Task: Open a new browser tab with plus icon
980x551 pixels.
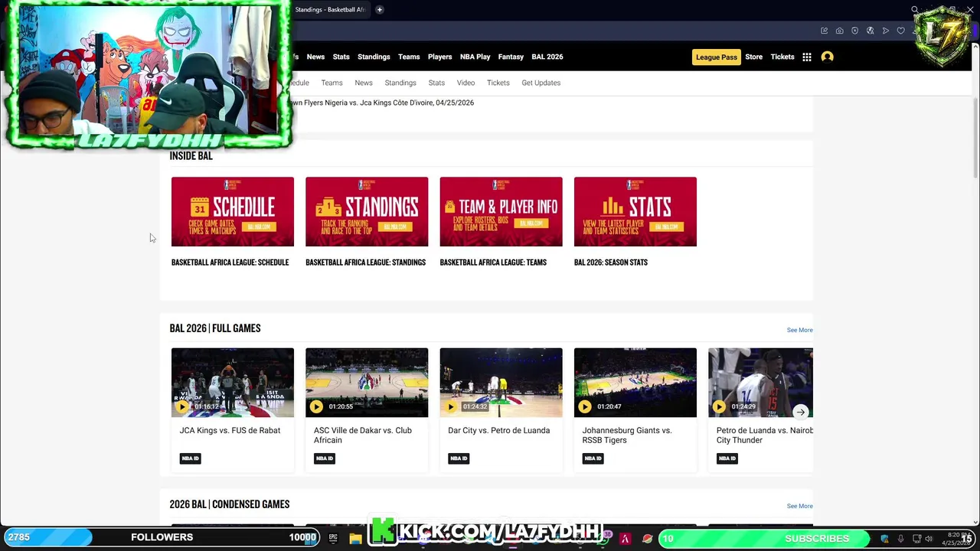Action: coord(380,9)
